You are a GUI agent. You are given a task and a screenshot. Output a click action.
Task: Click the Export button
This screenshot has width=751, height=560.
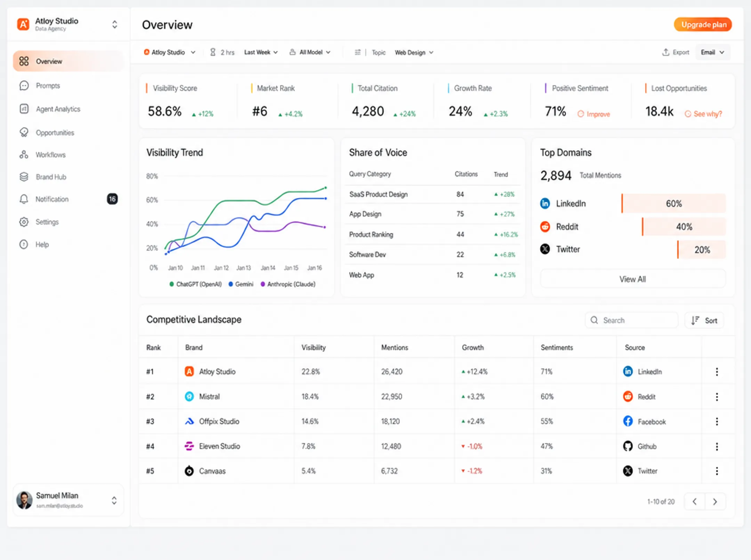(676, 52)
